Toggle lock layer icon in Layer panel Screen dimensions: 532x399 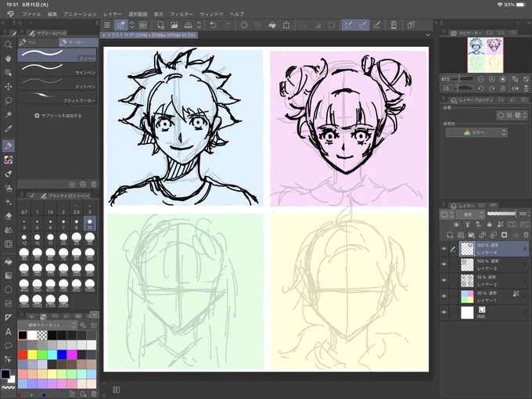(489, 225)
